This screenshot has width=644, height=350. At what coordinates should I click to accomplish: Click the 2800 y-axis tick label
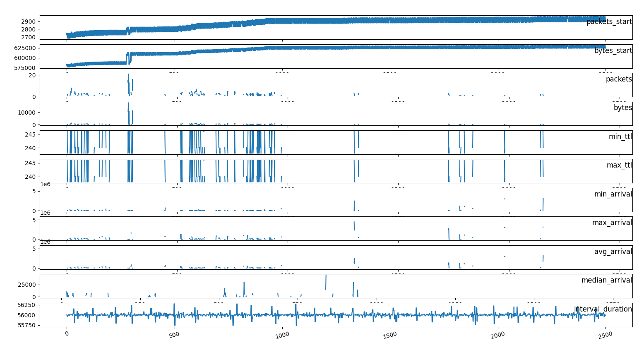(30, 29)
